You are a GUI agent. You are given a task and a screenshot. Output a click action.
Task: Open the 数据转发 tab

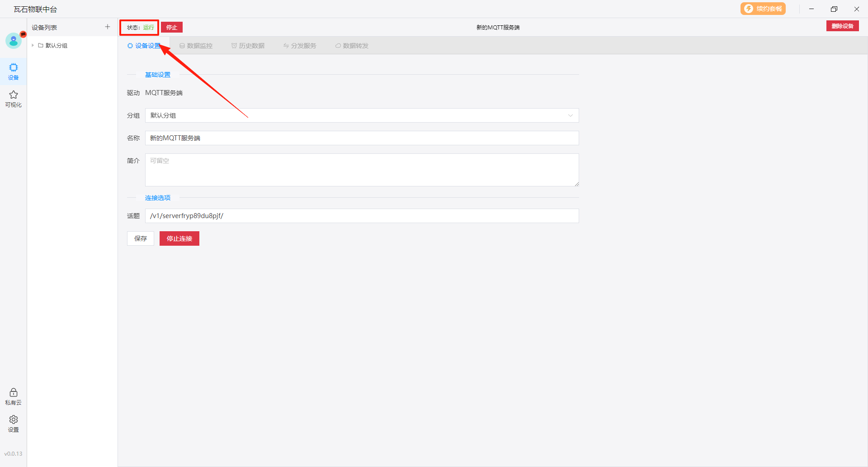click(352, 46)
